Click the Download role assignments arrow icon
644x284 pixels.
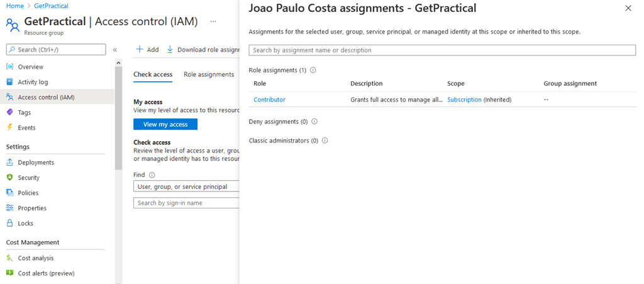170,49
